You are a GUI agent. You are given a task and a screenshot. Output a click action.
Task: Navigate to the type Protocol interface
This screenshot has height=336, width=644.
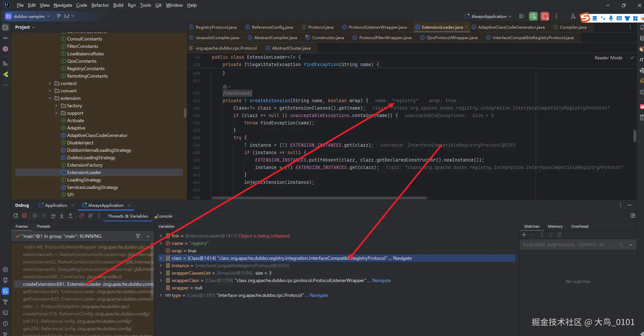point(319,295)
